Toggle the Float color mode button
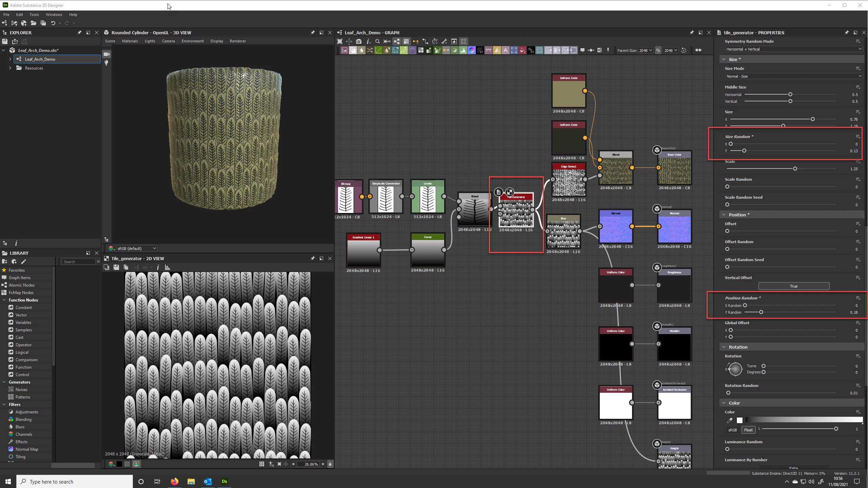This screenshot has height=488, width=868. tap(748, 430)
